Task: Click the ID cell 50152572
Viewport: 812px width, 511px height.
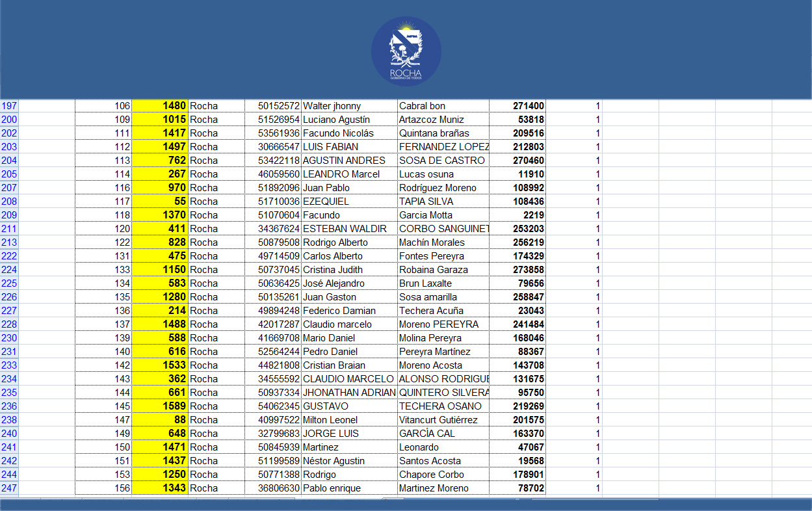Action: (x=273, y=106)
